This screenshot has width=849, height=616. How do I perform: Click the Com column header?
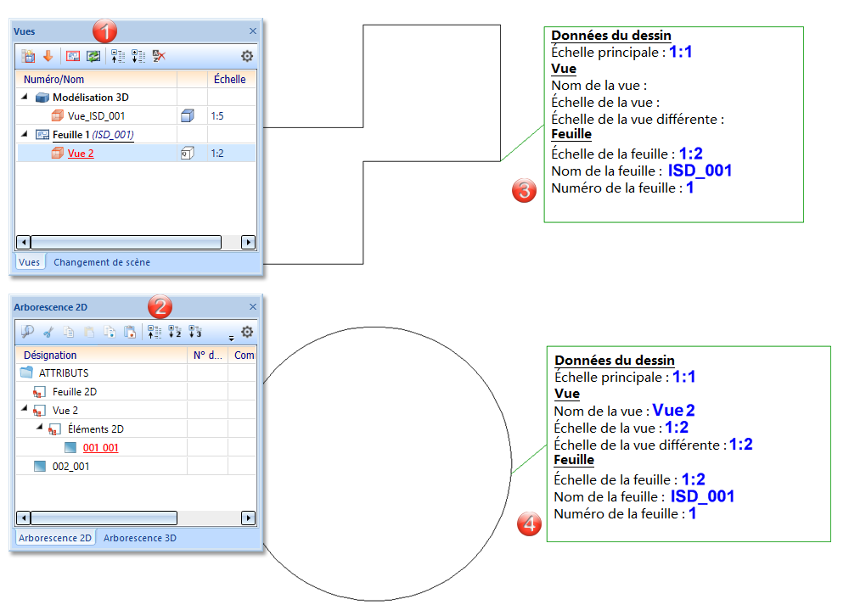pos(243,356)
